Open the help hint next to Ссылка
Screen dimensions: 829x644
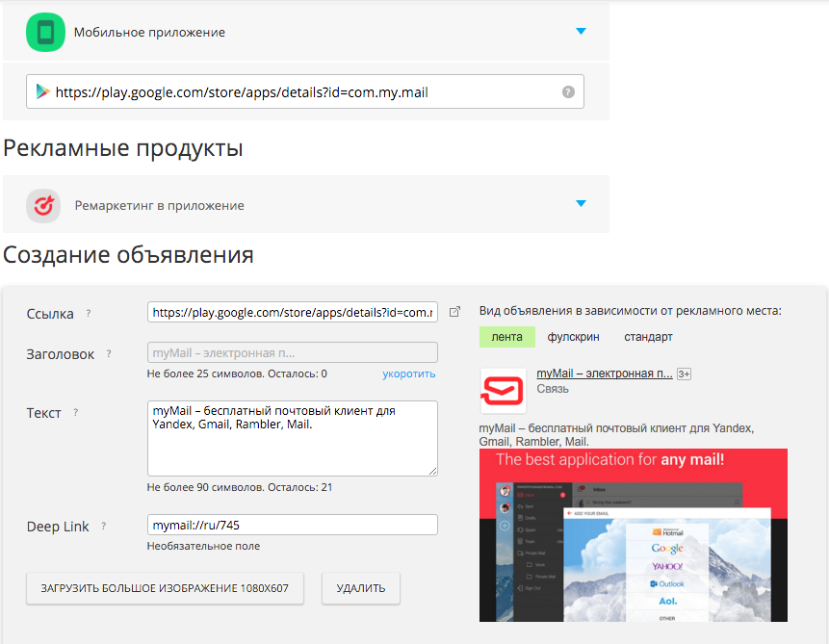click(x=89, y=313)
